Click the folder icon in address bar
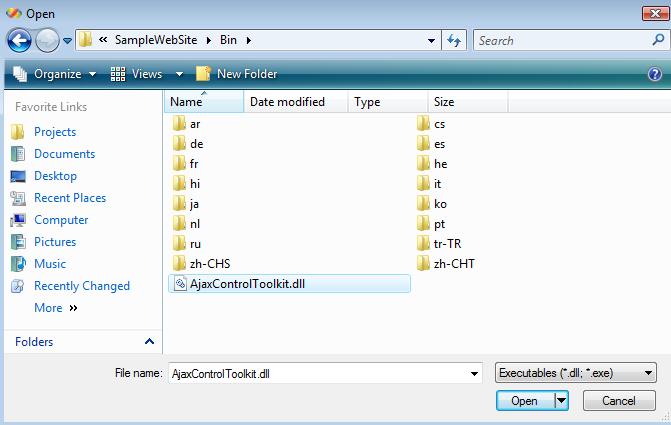Screen dimensions: 671x425 click(86, 40)
